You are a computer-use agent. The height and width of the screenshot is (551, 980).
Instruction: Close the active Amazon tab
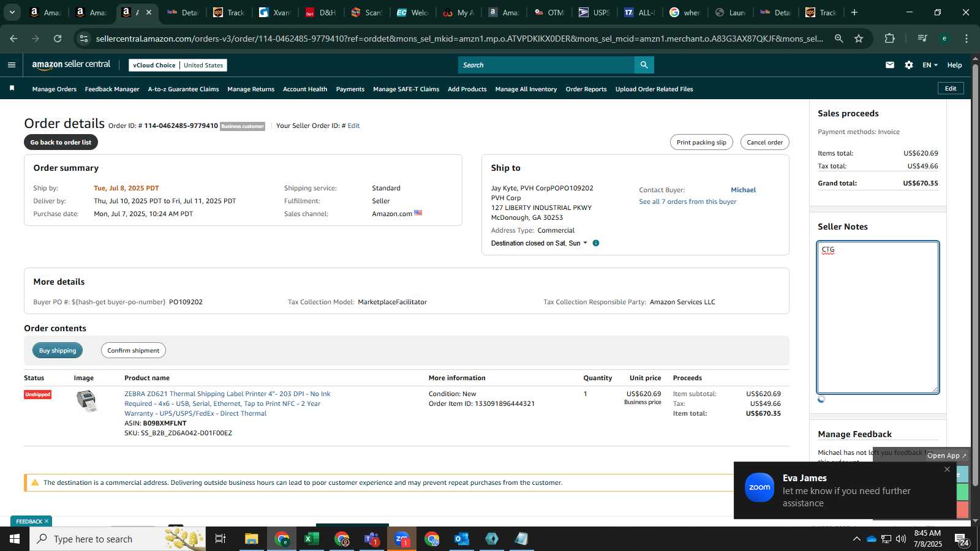pos(149,12)
